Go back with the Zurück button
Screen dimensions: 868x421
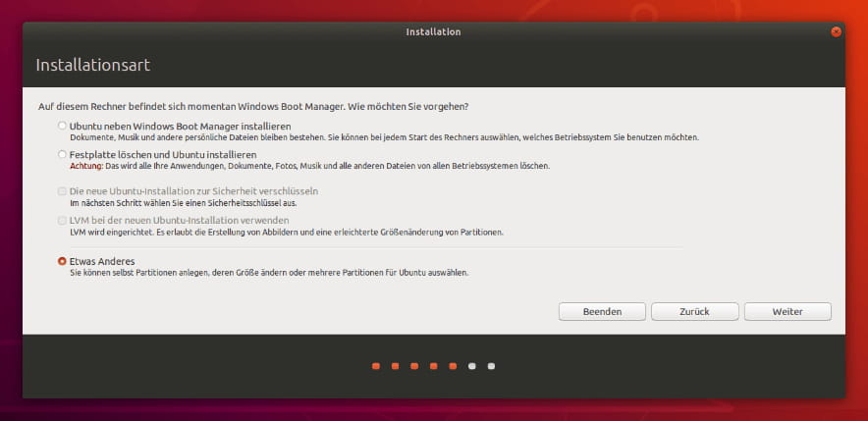[x=694, y=311]
